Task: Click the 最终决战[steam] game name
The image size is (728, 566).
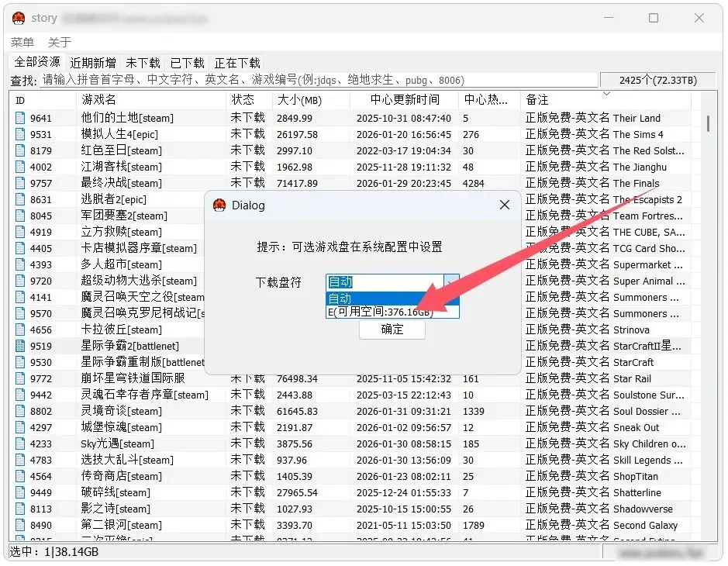Action: pyautogui.click(x=121, y=183)
